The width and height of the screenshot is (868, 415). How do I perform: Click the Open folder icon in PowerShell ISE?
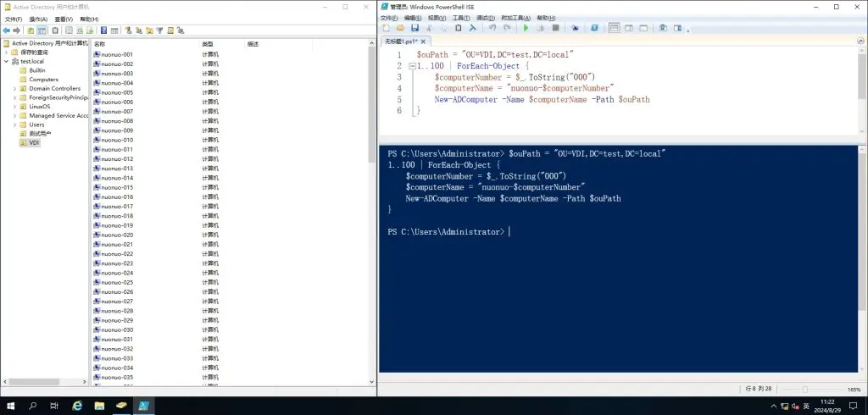pos(400,28)
